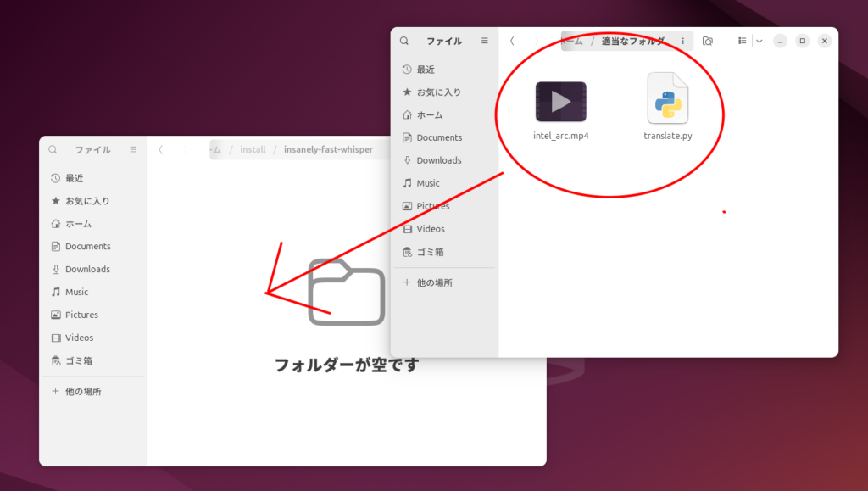Open the hamburger menu in the back Files window
Image resolution: width=868 pixels, height=491 pixels.
[133, 150]
